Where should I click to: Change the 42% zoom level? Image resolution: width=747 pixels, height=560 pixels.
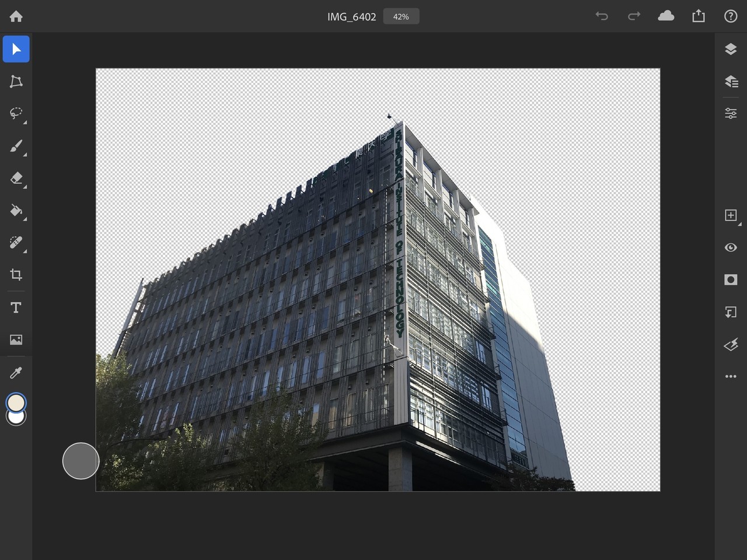coord(401,16)
